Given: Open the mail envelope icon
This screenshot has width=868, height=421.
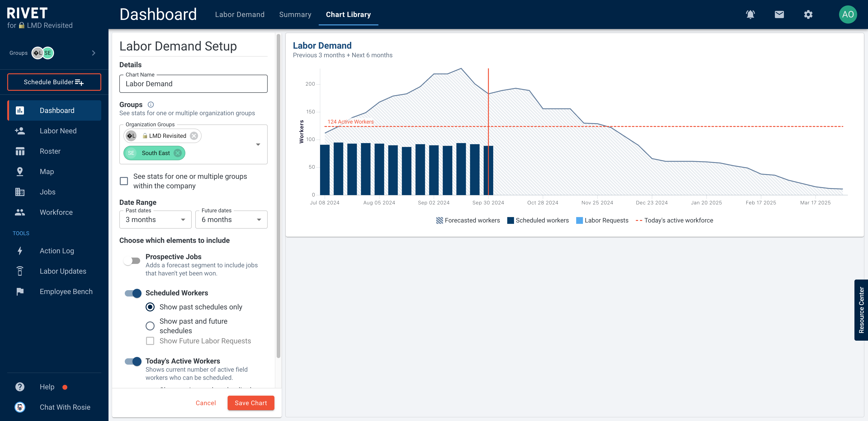Looking at the screenshot, I should [x=779, y=14].
